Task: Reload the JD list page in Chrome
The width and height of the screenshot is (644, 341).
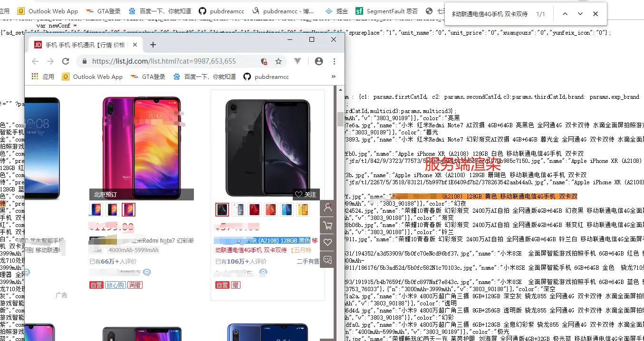Action: pos(66,61)
